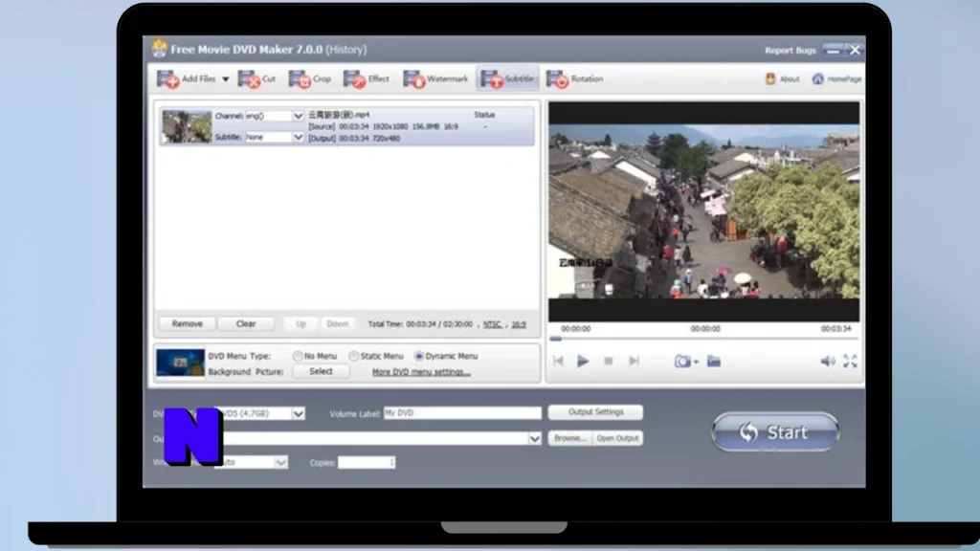Screen dimensions: 980x551
Task: Click the preview seek slider
Action: (x=703, y=339)
